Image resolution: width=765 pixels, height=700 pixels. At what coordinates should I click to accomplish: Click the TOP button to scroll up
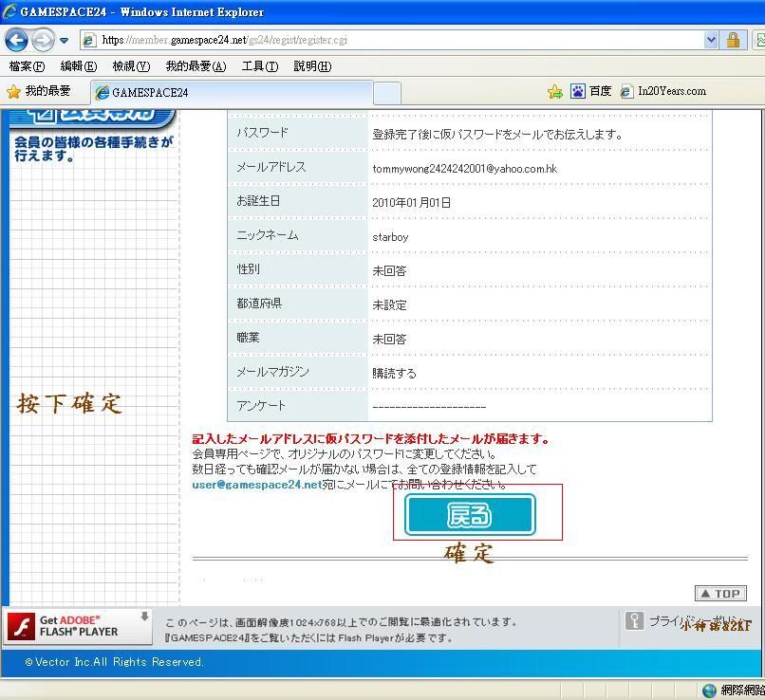(x=720, y=594)
